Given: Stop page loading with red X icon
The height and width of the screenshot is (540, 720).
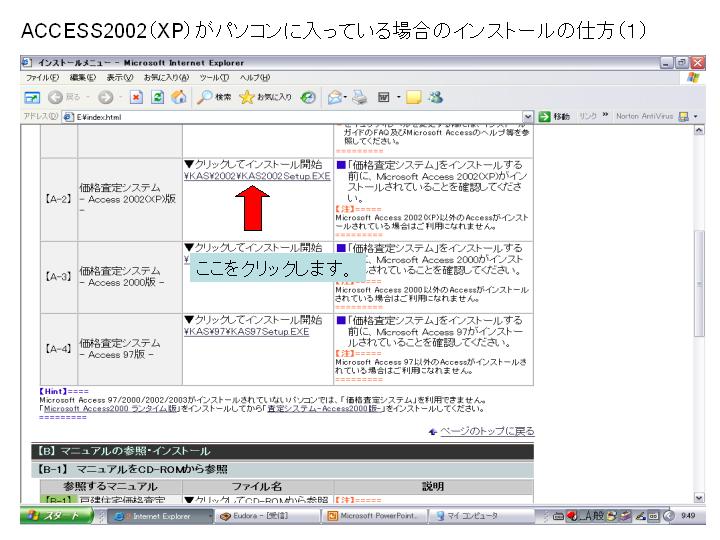Looking at the screenshot, I should pos(136,97).
